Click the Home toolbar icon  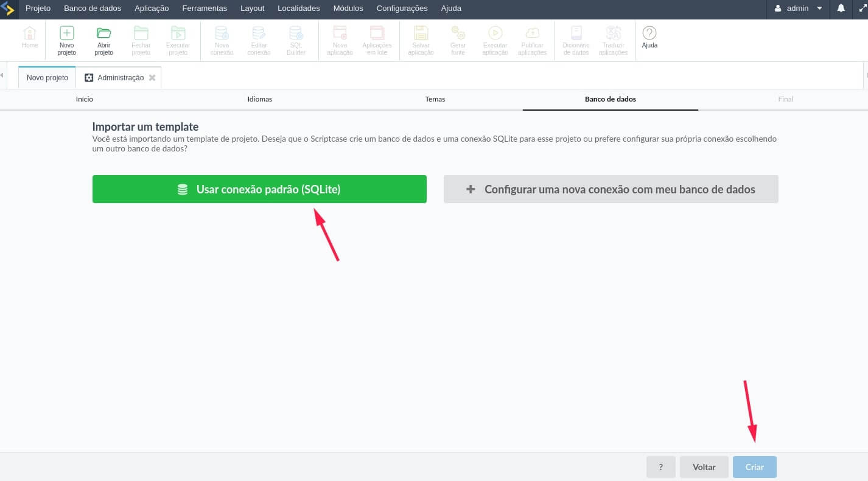(29, 36)
